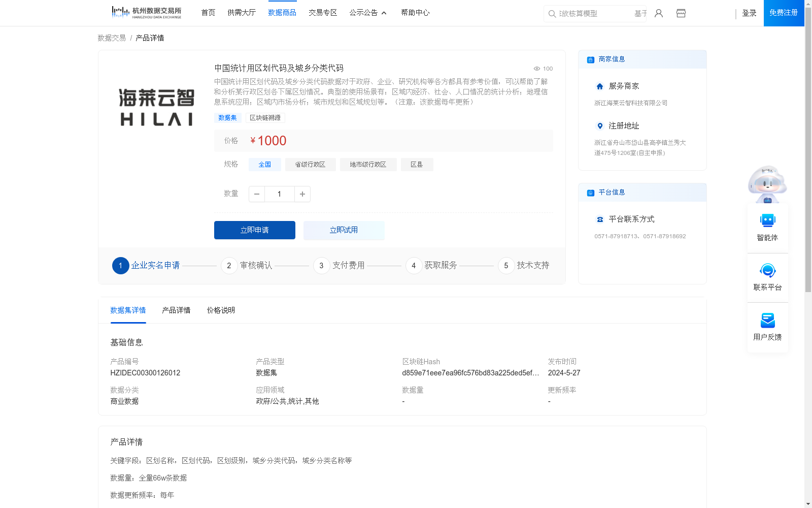Click the robot mascot floating icon
Viewport: 812px width, 508px height.
(x=767, y=184)
